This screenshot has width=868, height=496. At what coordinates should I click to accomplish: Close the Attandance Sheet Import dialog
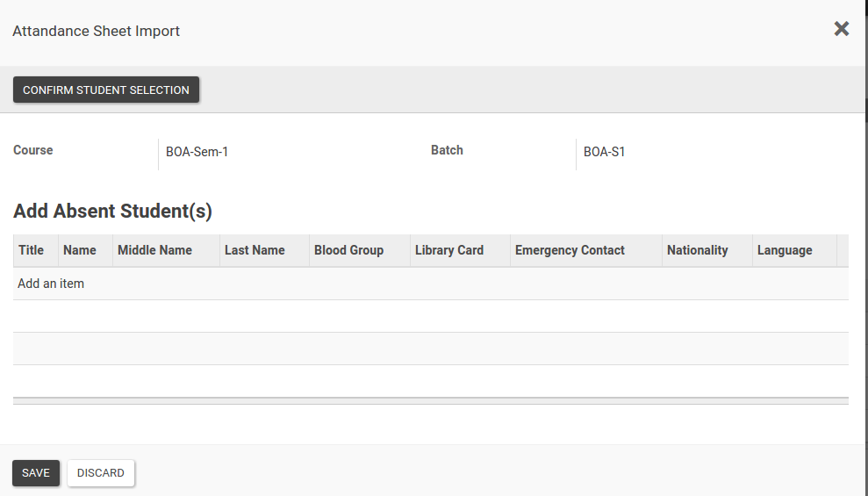coord(841,29)
